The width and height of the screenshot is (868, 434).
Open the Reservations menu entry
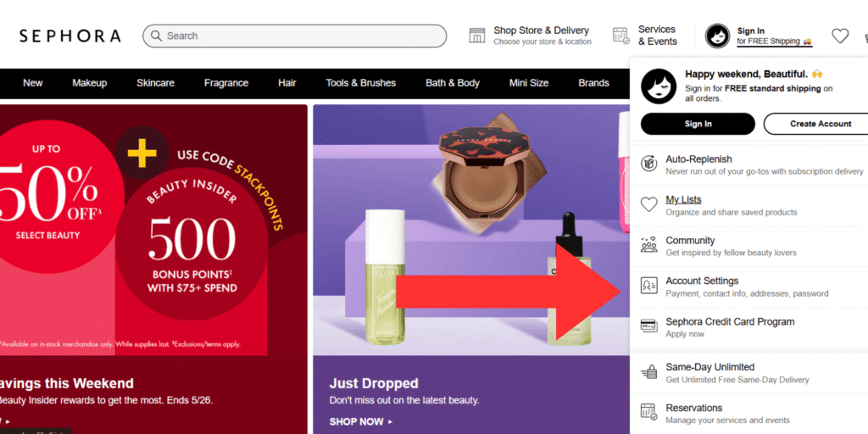click(749, 414)
